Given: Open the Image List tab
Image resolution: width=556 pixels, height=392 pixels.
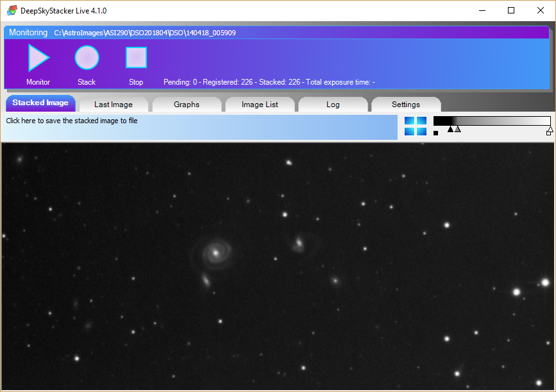Looking at the screenshot, I should point(260,105).
